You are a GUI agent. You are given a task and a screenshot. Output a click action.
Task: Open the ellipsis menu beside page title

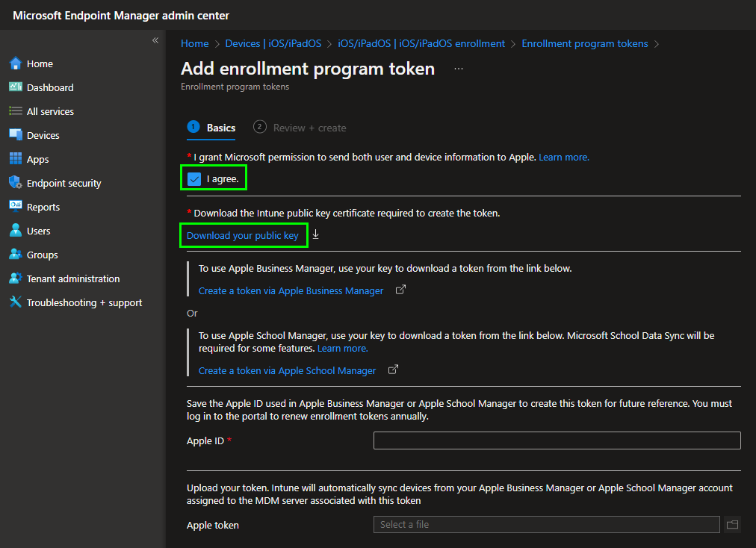(459, 69)
